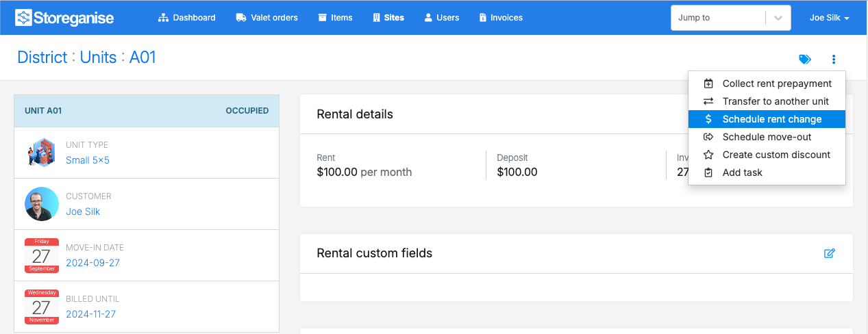Open the three-dot actions menu
The width and height of the screenshot is (868, 334).
tap(834, 60)
